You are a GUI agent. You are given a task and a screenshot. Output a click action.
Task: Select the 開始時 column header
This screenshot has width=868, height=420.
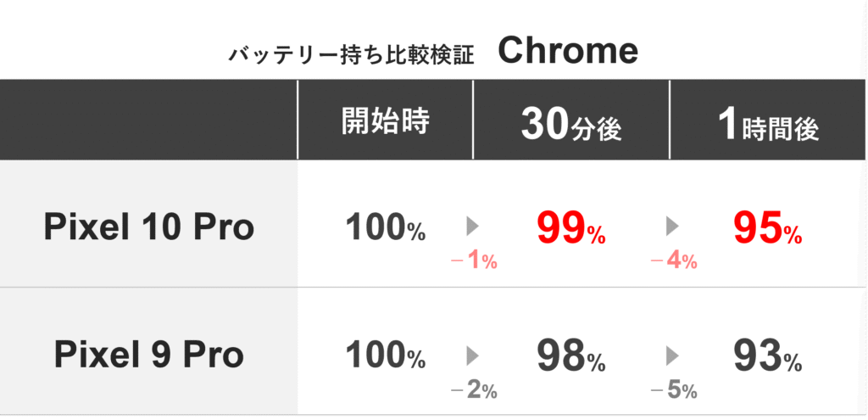click(386, 122)
